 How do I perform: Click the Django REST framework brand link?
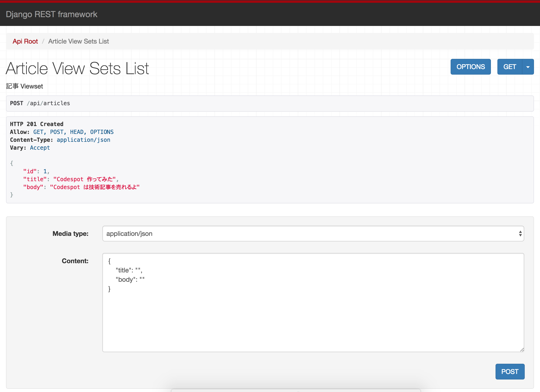tap(51, 14)
